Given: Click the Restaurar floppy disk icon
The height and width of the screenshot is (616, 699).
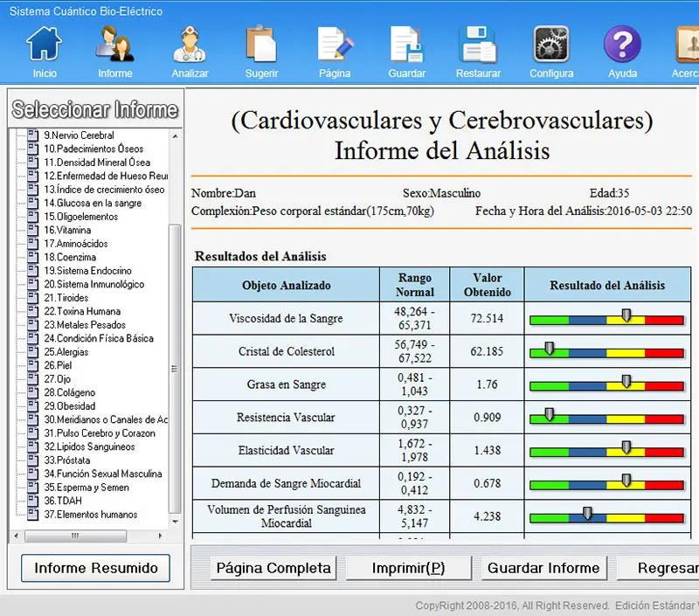Looking at the screenshot, I should 479,45.
